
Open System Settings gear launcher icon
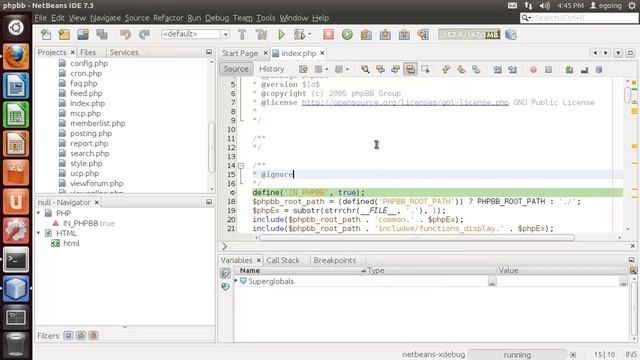16,231
